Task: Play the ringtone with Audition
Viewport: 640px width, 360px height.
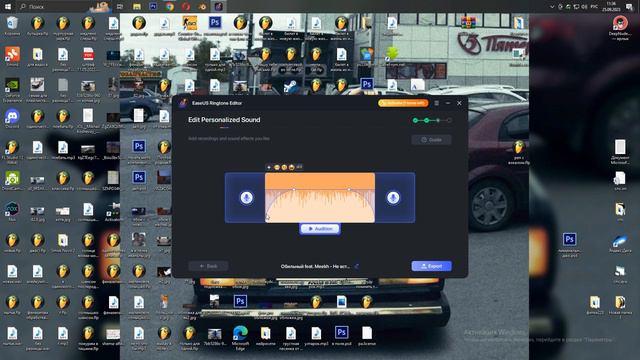Action: tap(320, 229)
